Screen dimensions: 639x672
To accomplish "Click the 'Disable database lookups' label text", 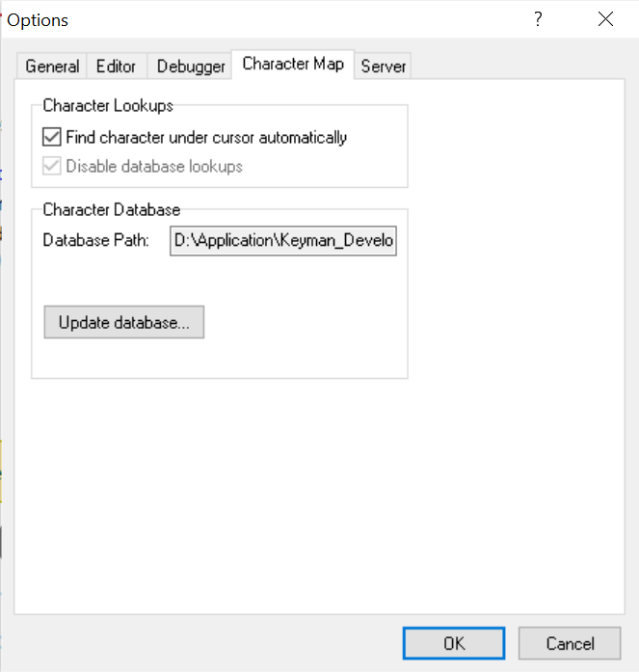I will [154, 166].
